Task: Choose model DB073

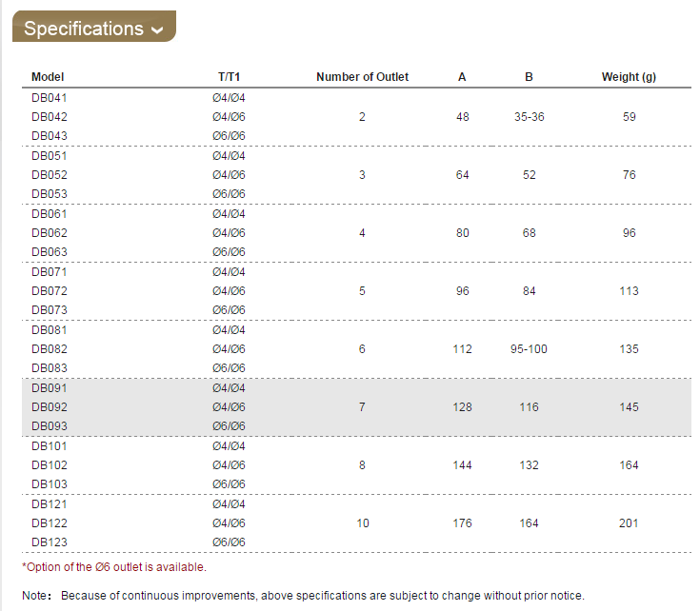Action: coord(50,310)
